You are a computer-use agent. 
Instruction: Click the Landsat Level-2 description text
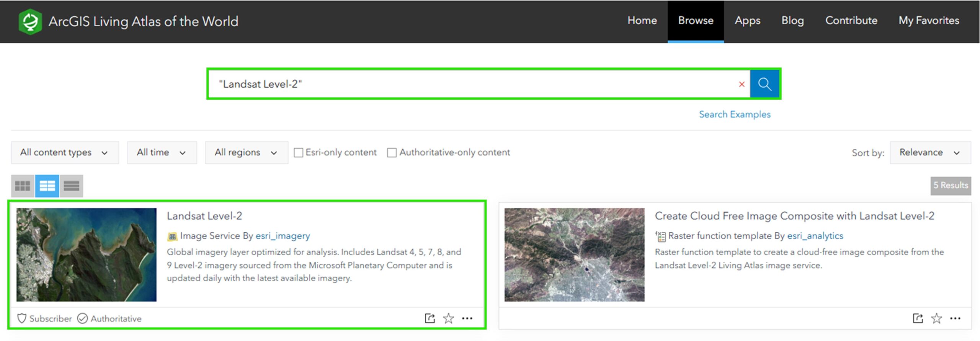point(314,265)
